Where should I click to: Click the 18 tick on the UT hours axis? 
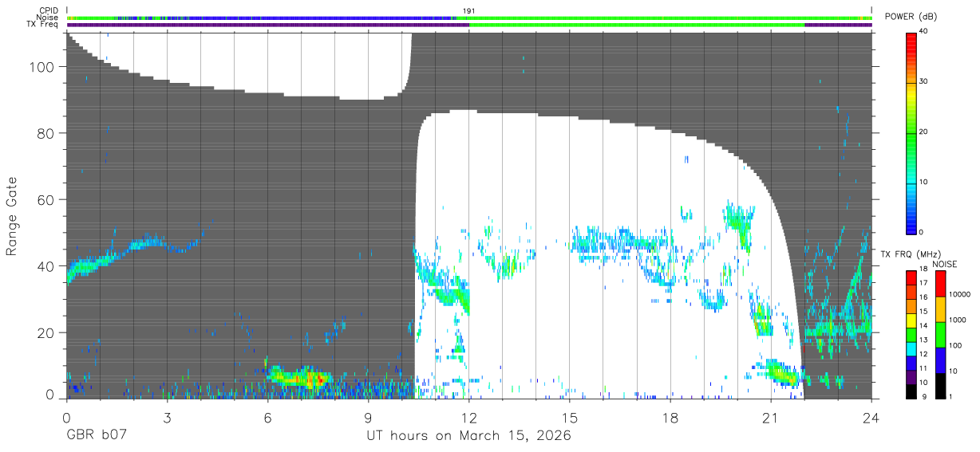pos(670,417)
